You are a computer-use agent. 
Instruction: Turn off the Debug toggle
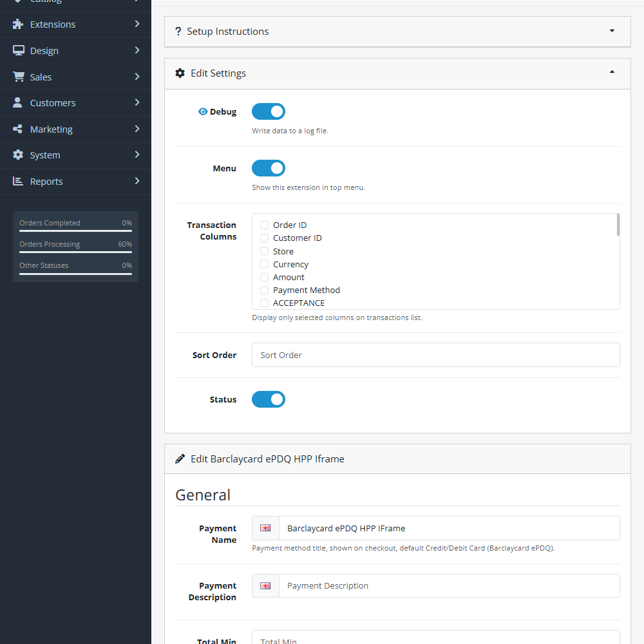pos(268,111)
